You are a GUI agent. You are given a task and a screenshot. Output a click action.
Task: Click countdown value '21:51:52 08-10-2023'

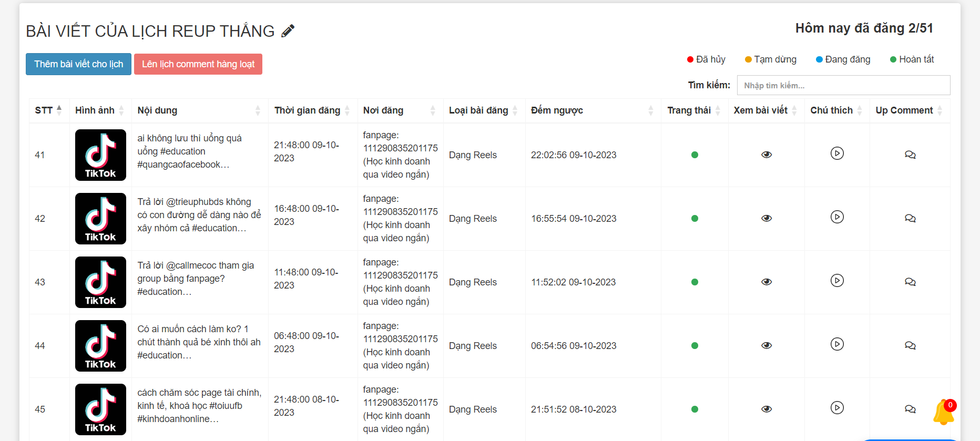pos(574,409)
